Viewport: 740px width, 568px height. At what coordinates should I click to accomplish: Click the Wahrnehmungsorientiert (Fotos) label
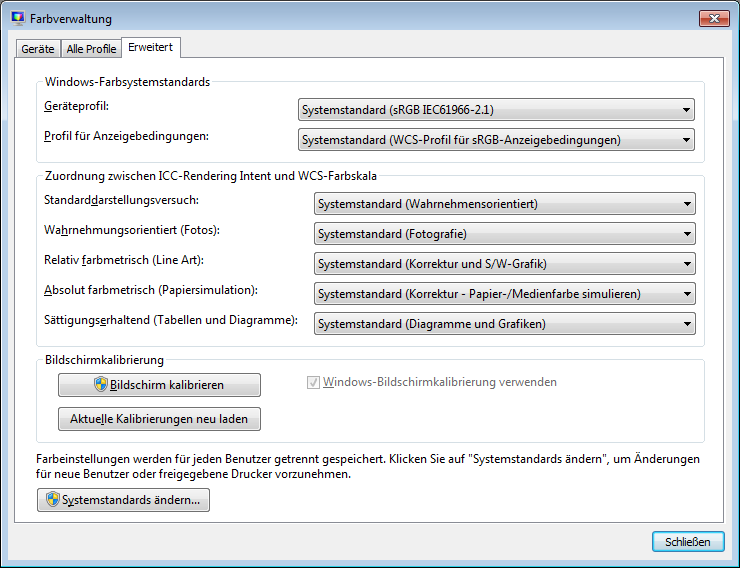[132, 230]
